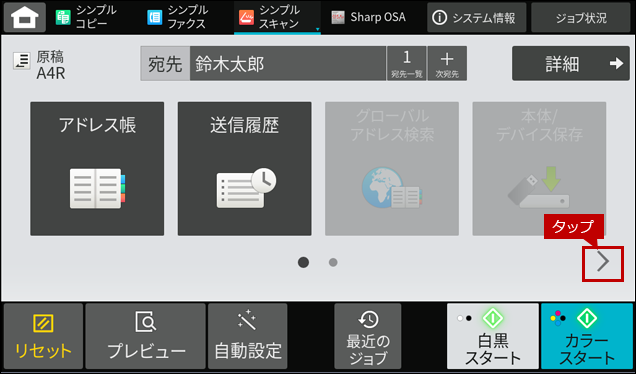Tap the グローバルアドレス検索 globe tile

click(x=392, y=169)
